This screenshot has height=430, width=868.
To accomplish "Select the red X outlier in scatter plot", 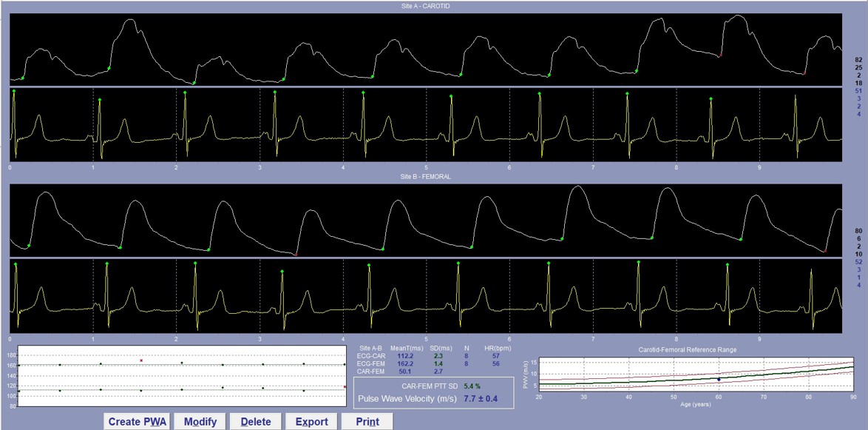I will coord(141,360).
